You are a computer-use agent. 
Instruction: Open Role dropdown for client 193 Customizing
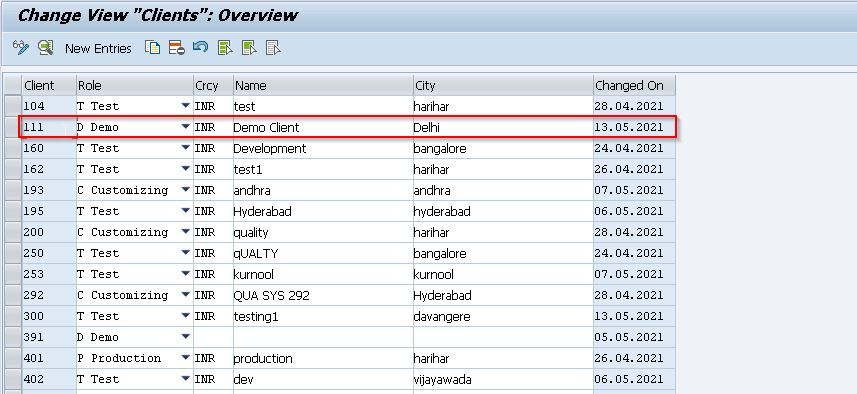coord(186,190)
